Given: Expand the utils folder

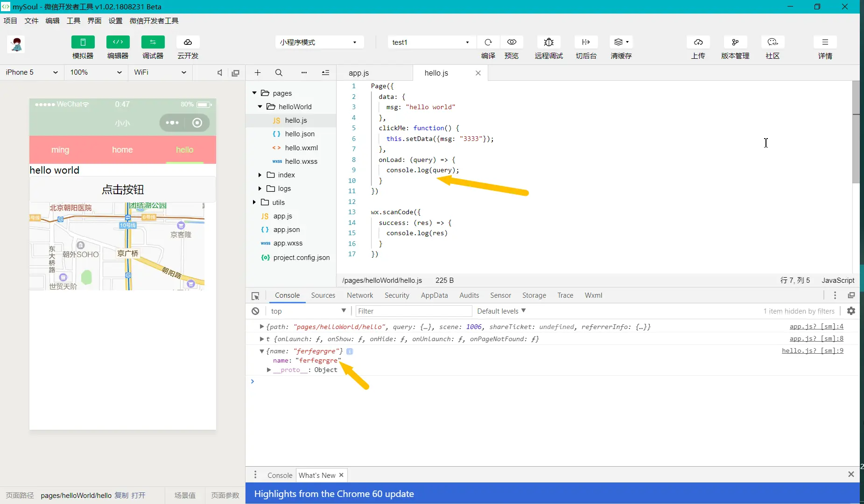Looking at the screenshot, I should 254,203.
